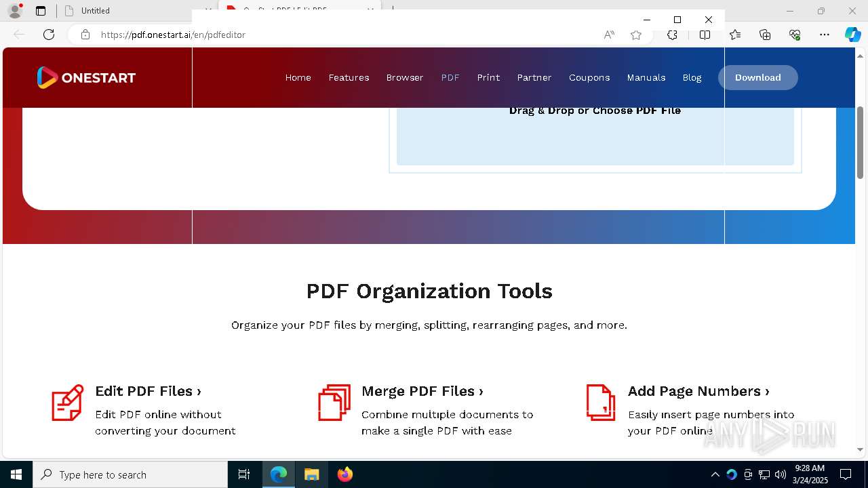Open the Add Page Numbers link

click(x=698, y=391)
